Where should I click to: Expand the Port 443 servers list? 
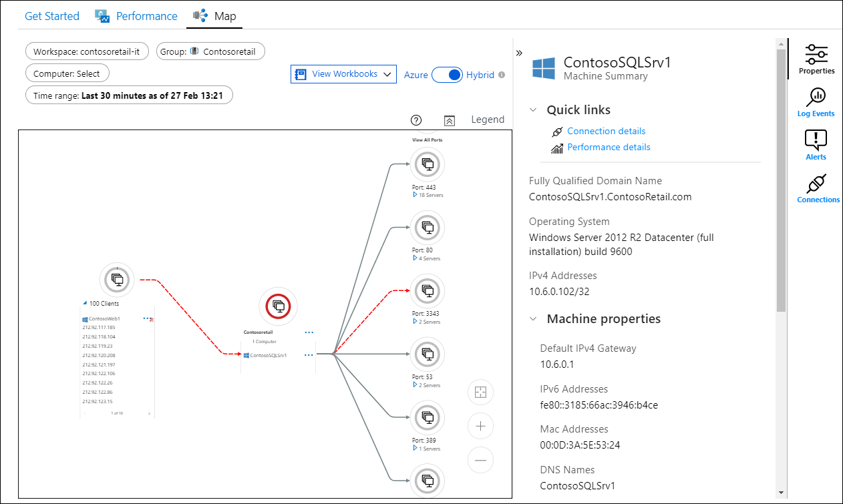coord(415,195)
